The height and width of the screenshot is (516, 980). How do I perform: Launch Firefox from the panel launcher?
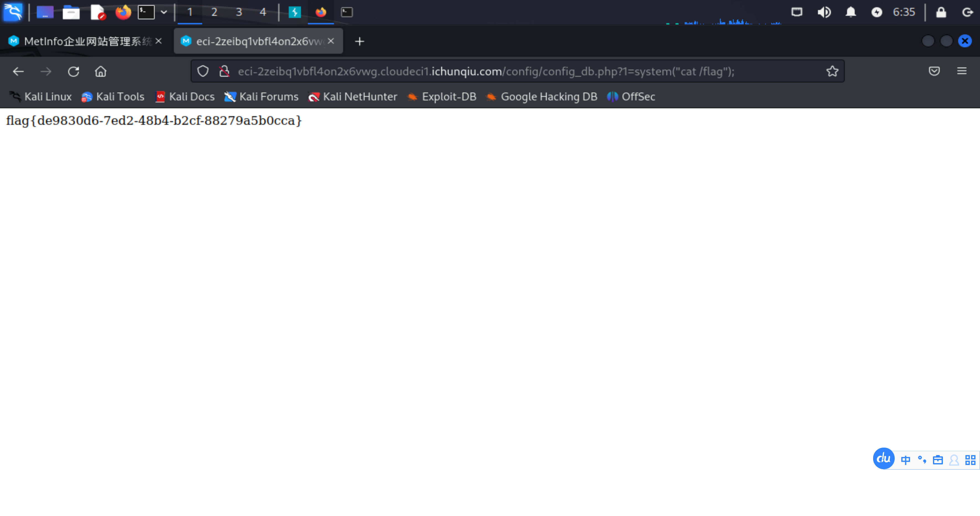(123, 12)
